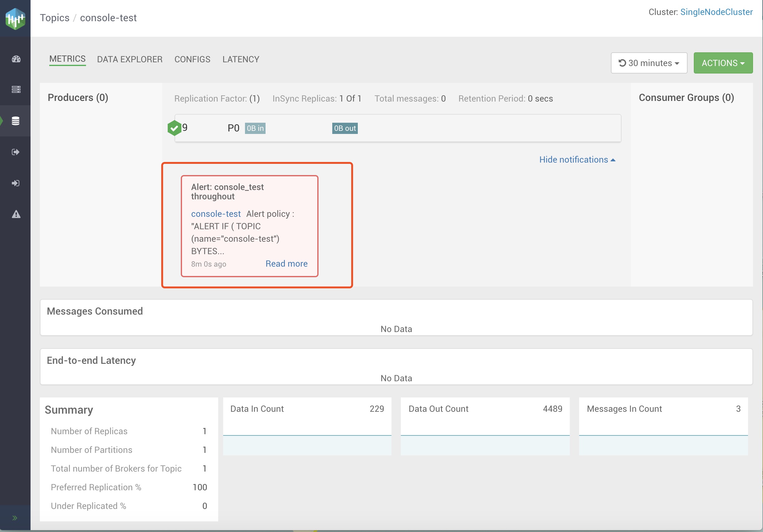Click Total messages: 0 text
This screenshot has width=763, height=532.
(x=410, y=99)
